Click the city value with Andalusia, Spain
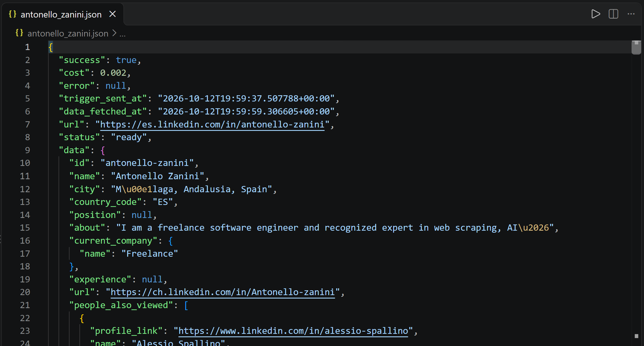This screenshot has height=346, width=644. pos(192,189)
